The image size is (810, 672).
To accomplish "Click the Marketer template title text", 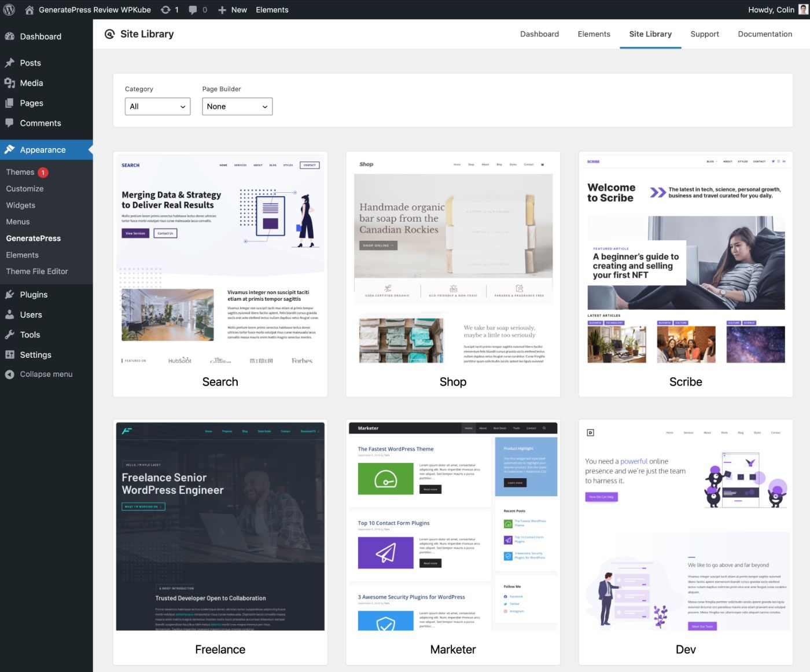I will pos(453,650).
